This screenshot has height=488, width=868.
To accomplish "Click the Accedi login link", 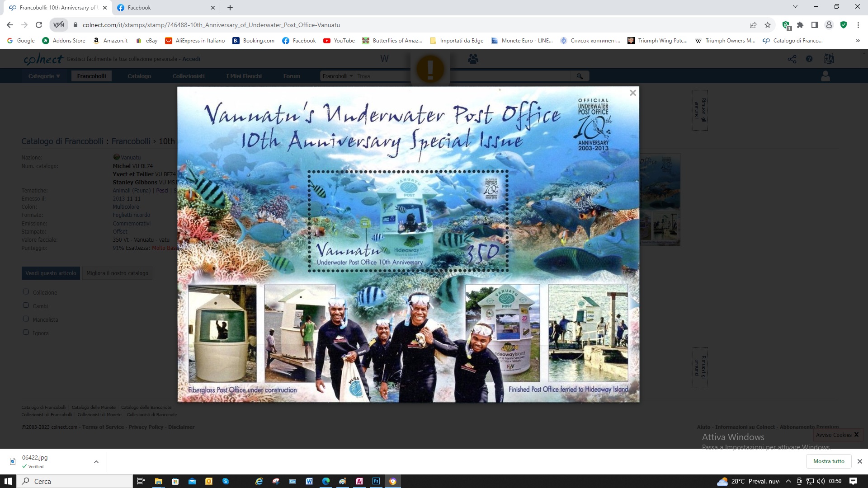I will 191,59.
